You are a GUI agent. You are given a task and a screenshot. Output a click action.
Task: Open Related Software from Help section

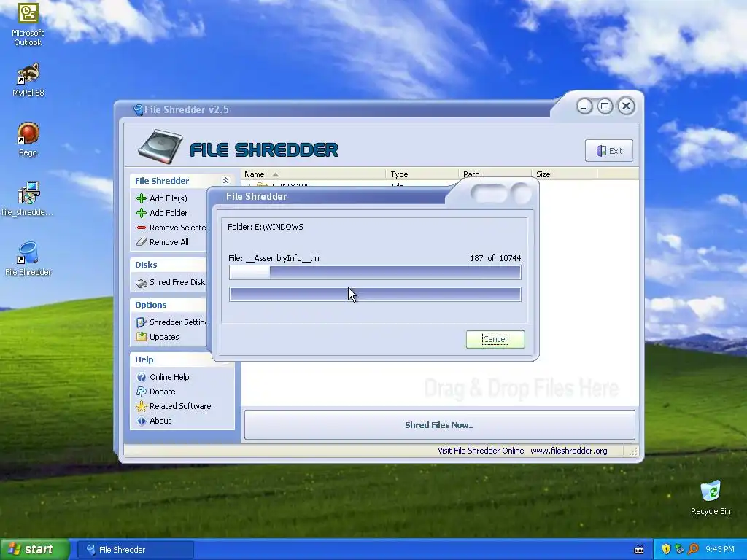tap(180, 406)
